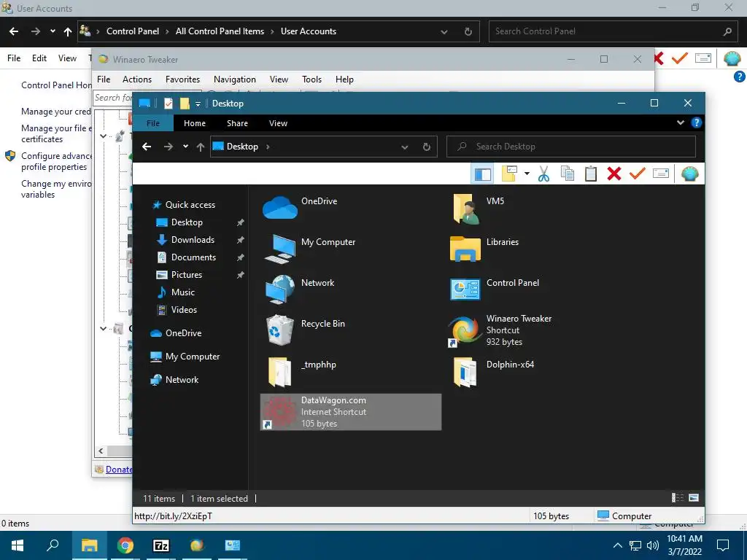Open recent locations dropdown in Desktop window
The width and height of the screenshot is (747, 560).
(185, 147)
